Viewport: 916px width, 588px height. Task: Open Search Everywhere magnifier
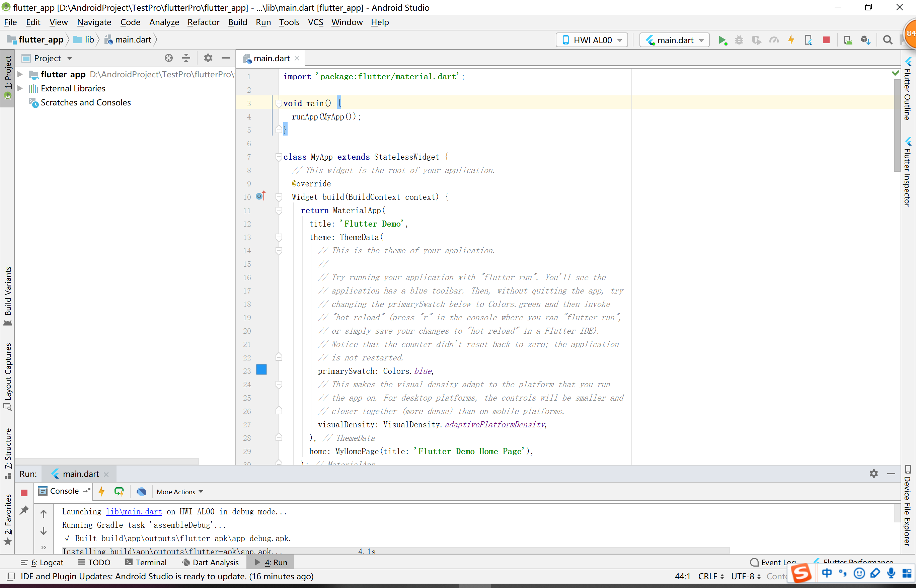888,40
